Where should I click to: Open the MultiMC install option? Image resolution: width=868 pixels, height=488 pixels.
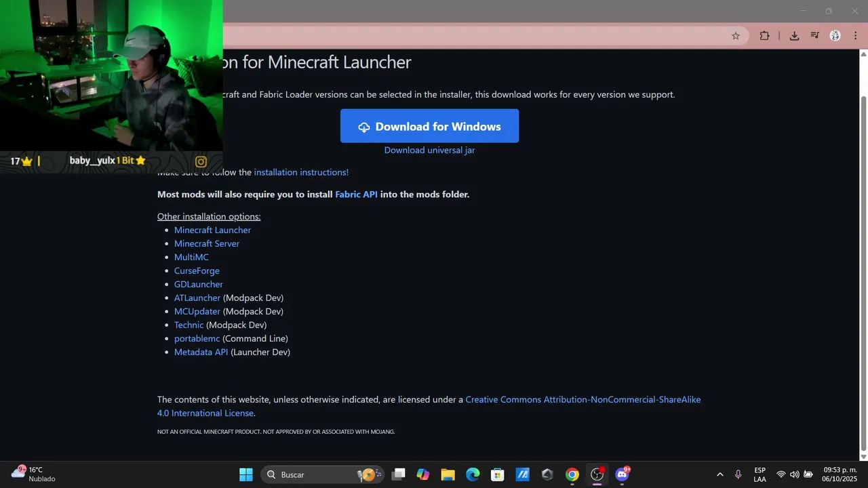click(x=191, y=257)
